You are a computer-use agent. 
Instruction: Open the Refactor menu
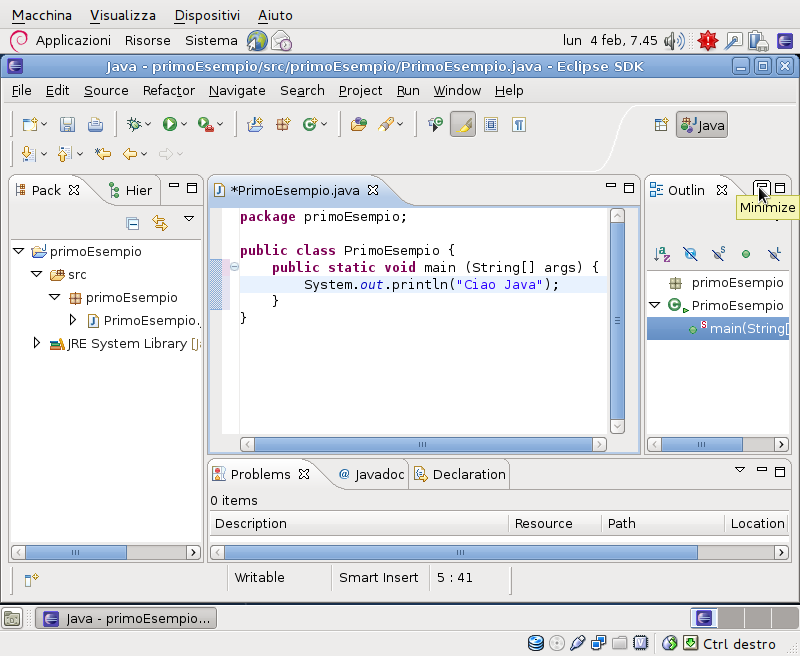point(169,91)
